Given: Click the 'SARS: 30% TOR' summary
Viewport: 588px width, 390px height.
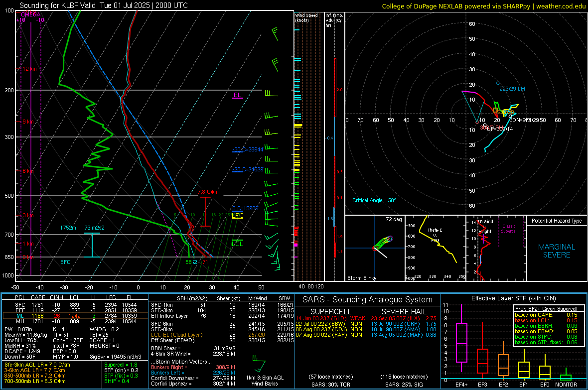Looking at the screenshot, I should click(330, 385).
